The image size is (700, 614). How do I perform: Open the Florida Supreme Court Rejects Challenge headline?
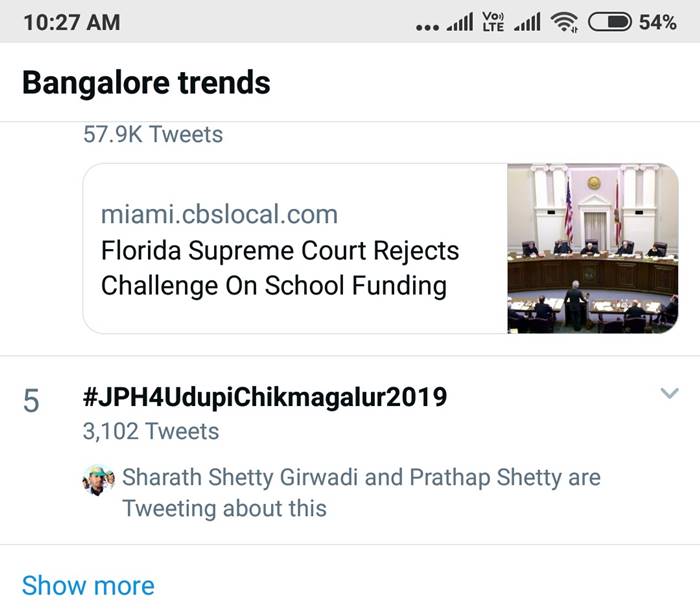click(x=279, y=267)
